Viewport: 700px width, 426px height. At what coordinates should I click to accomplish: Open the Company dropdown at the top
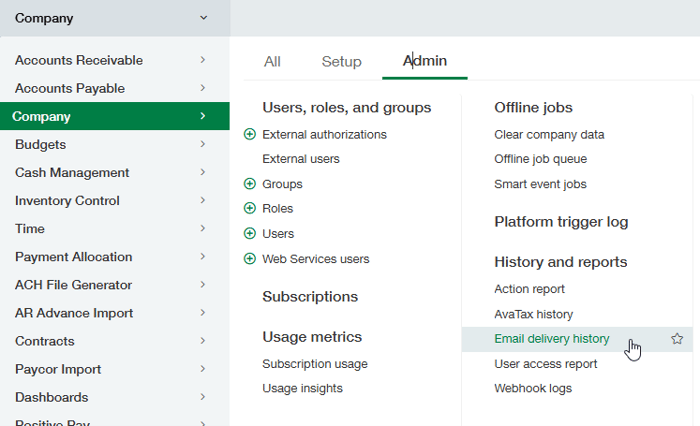click(x=204, y=18)
